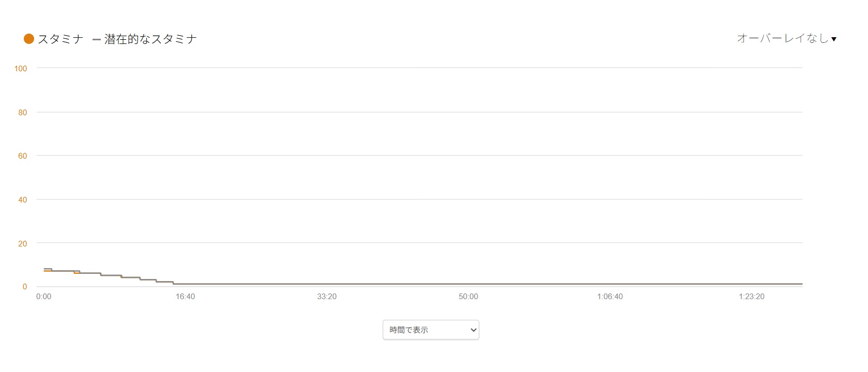This screenshot has height=372, width=868.
Task: Click the arrow beside オーバーレイなし
Action: pos(834,39)
